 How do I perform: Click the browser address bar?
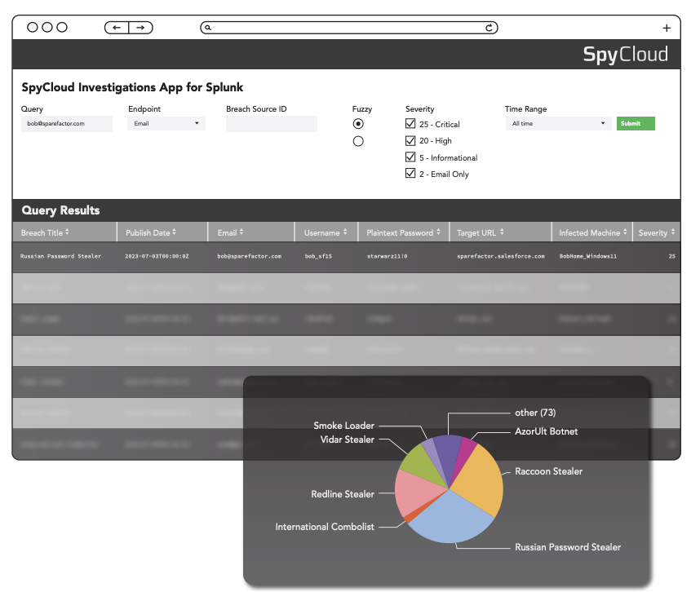348,28
